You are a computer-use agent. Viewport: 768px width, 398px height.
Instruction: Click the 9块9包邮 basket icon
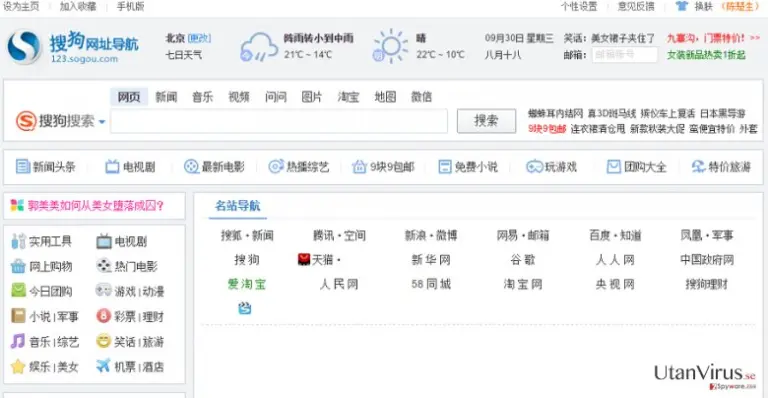359,166
